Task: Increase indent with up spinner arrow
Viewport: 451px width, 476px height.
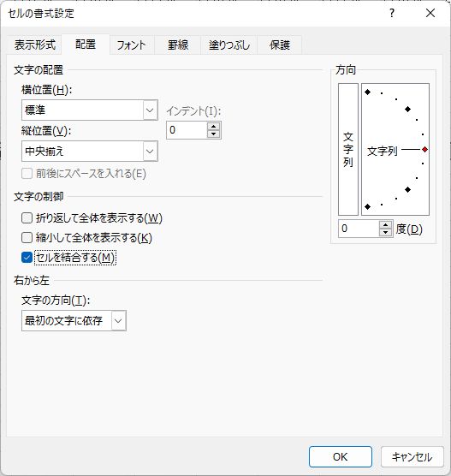Action: 214,127
